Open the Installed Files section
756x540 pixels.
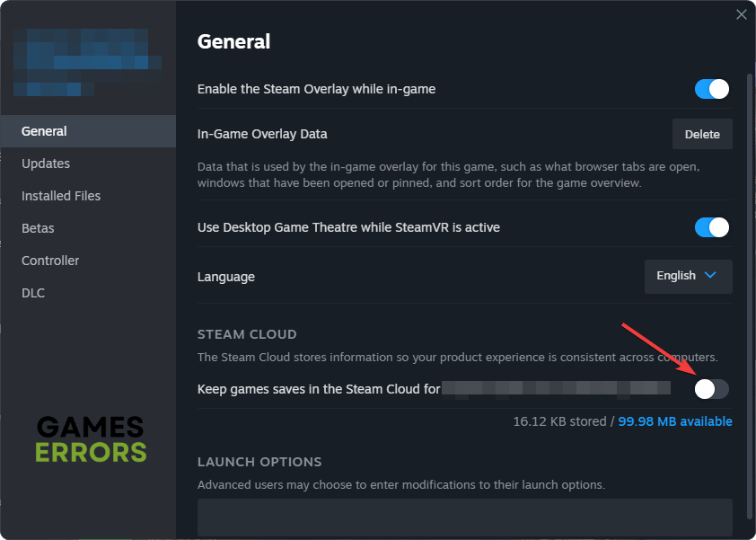(61, 196)
